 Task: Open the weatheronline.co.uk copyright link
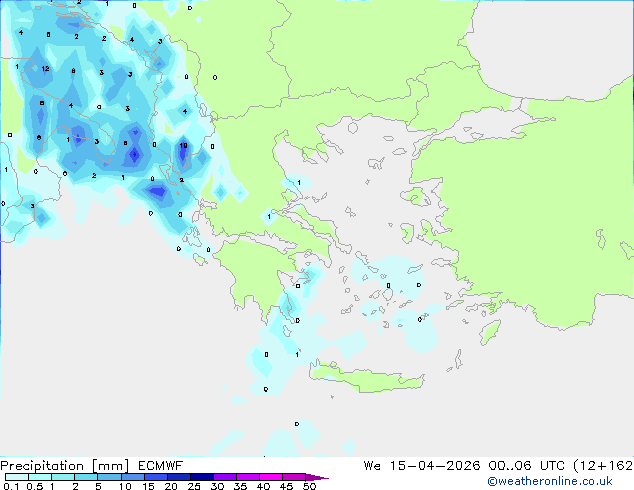point(550,481)
